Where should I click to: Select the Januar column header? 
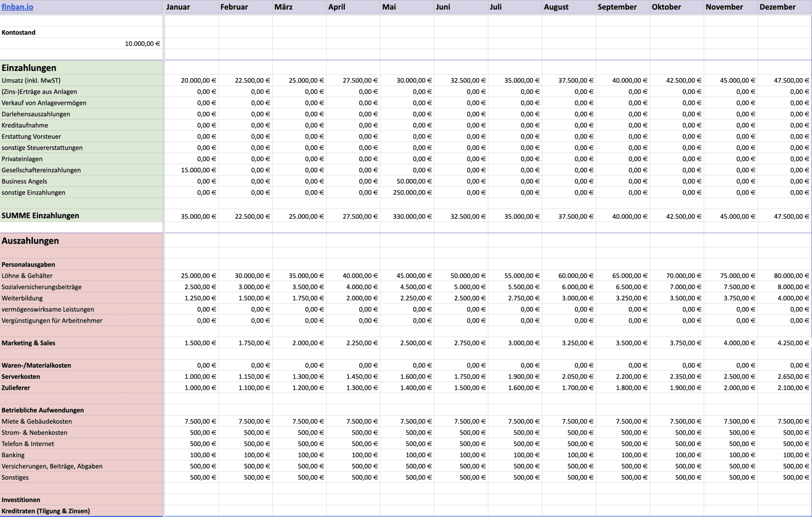(x=178, y=7)
